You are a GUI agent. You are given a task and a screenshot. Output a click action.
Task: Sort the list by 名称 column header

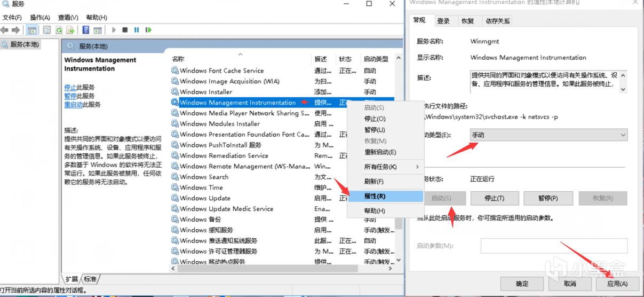pyautogui.click(x=241, y=59)
